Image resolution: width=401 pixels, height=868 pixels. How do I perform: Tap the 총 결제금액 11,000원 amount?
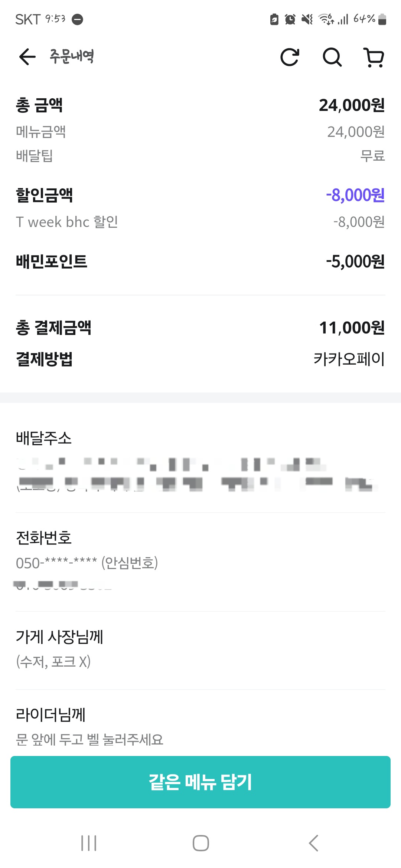(351, 328)
